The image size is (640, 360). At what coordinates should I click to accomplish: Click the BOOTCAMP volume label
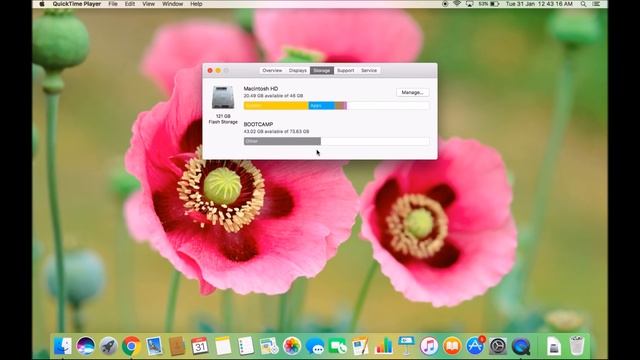point(258,124)
